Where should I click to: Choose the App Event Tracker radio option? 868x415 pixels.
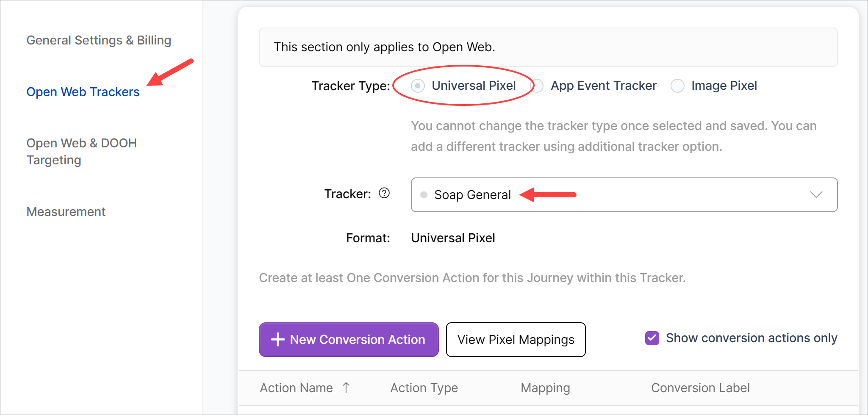click(x=538, y=86)
